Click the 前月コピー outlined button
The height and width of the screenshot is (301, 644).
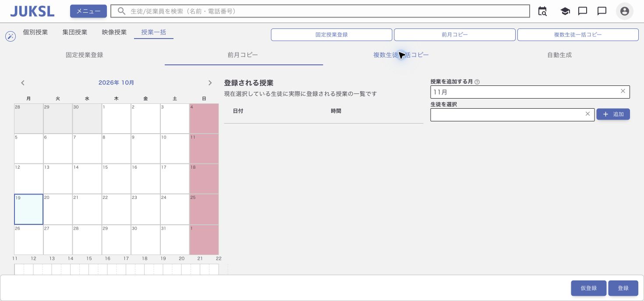(x=455, y=35)
